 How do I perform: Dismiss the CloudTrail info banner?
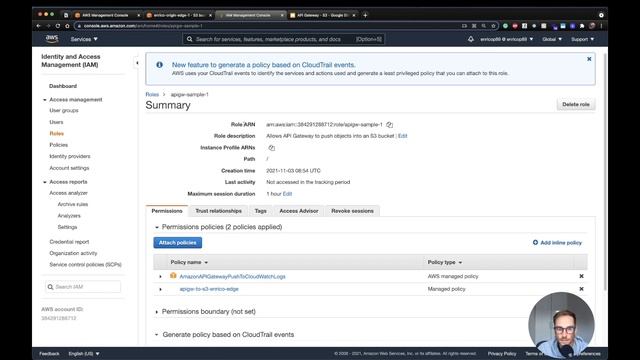coord(589,59)
